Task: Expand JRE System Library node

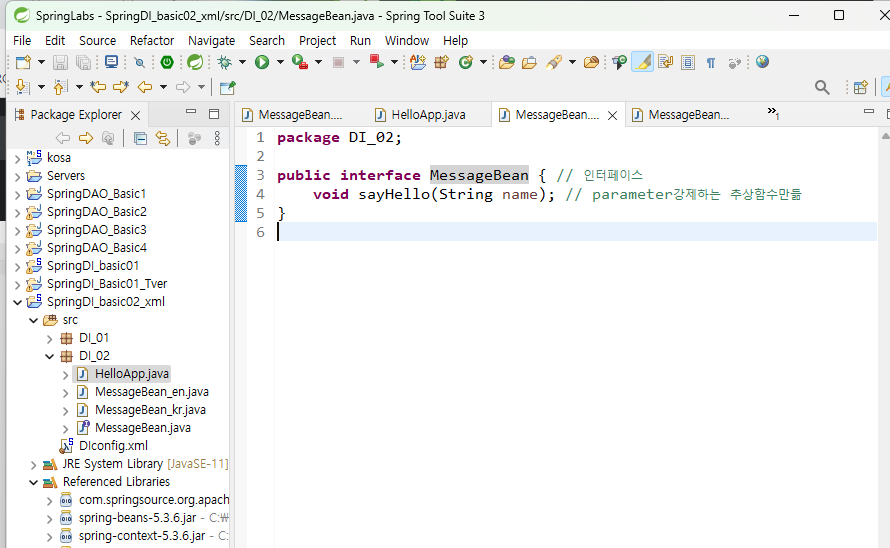Action: tap(33, 465)
